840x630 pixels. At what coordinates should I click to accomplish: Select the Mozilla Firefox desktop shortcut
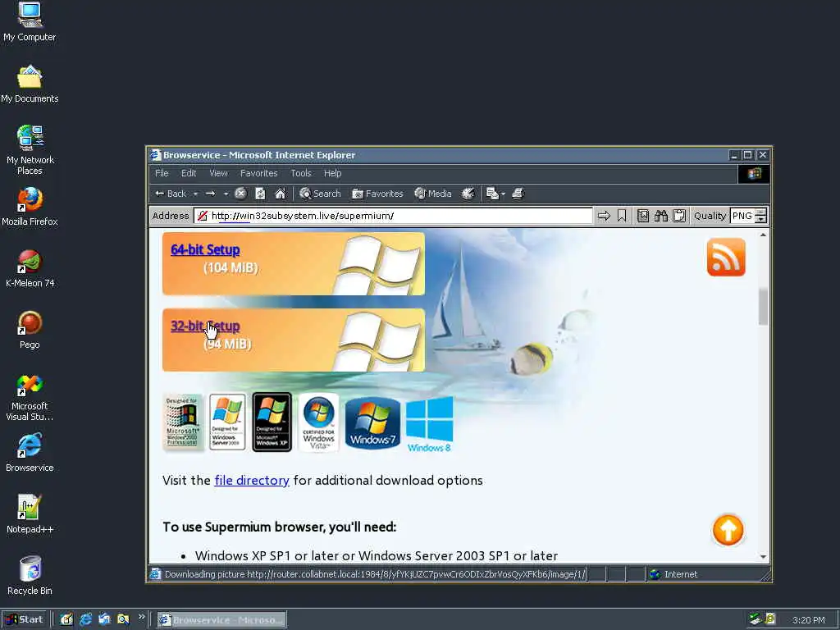pyautogui.click(x=30, y=207)
